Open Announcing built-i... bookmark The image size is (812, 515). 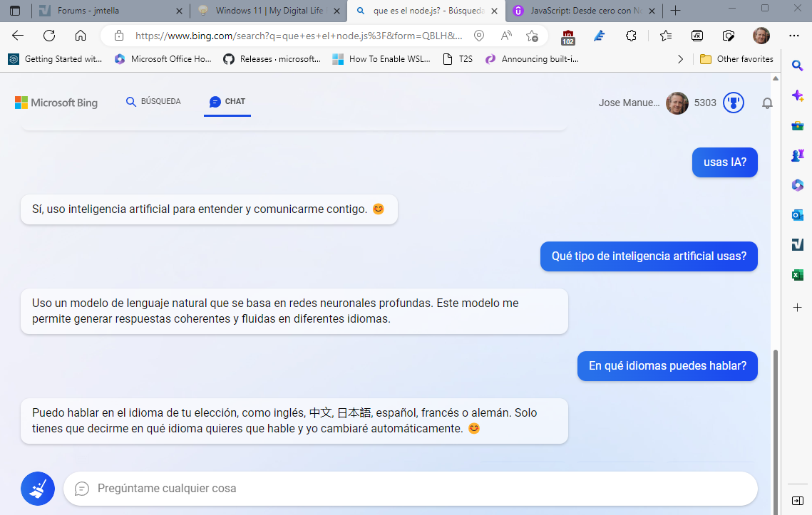click(x=532, y=59)
